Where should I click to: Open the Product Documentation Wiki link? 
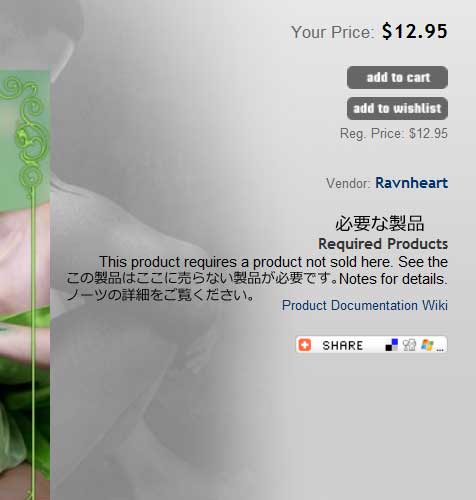click(x=365, y=305)
